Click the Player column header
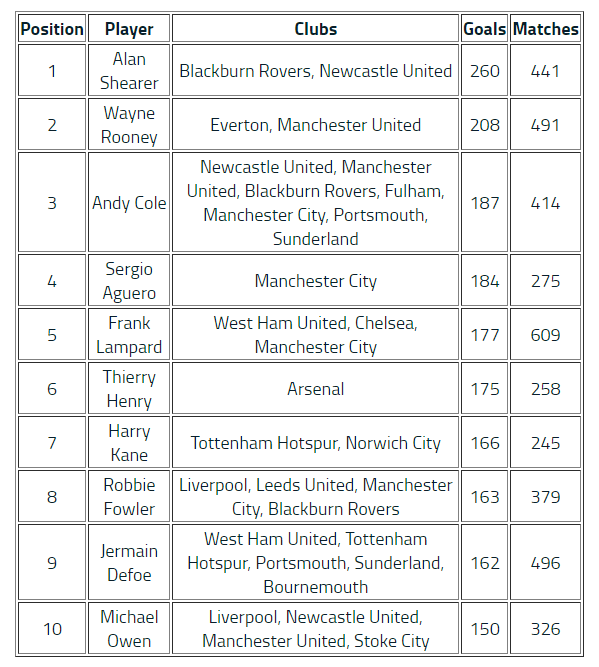 [x=129, y=29]
